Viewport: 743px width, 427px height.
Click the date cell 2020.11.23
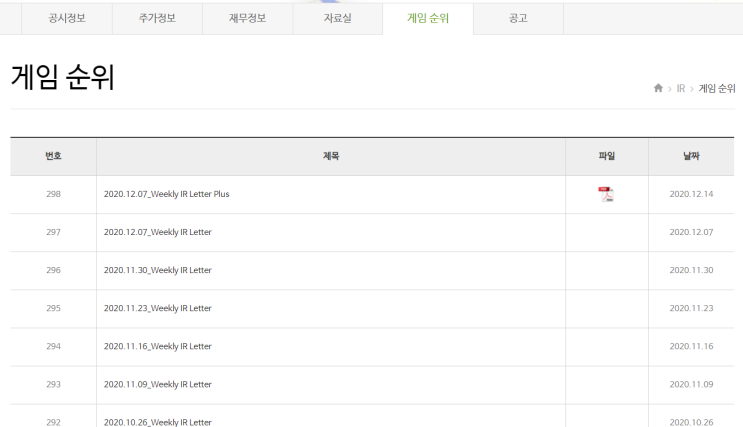pos(691,308)
